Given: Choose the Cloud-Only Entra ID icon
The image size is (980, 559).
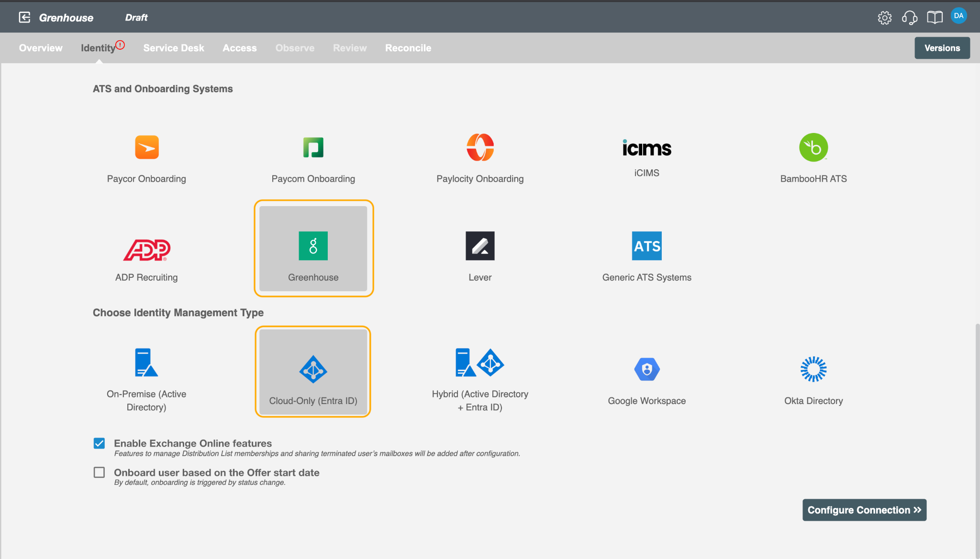Looking at the screenshot, I should tap(313, 369).
